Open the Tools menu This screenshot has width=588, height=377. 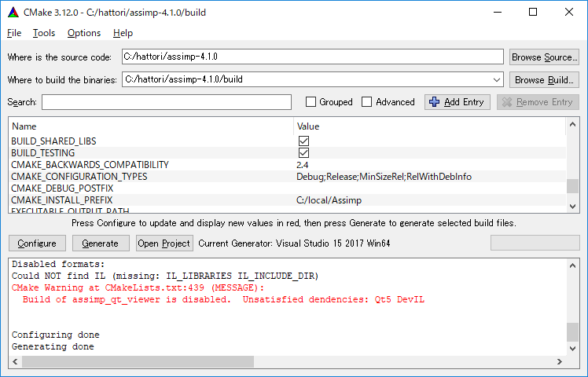44,33
